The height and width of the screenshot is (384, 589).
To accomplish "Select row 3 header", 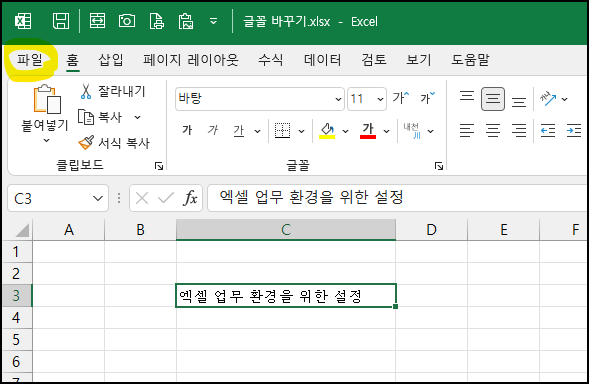I will (x=16, y=295).
